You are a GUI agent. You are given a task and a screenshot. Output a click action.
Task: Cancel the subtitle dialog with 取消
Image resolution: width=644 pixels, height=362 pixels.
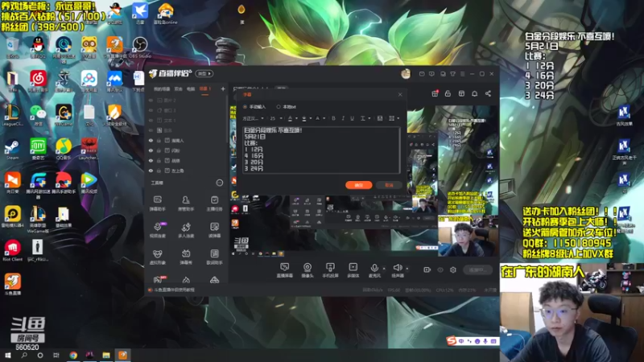pyautogui.click(x=389, y=185)
